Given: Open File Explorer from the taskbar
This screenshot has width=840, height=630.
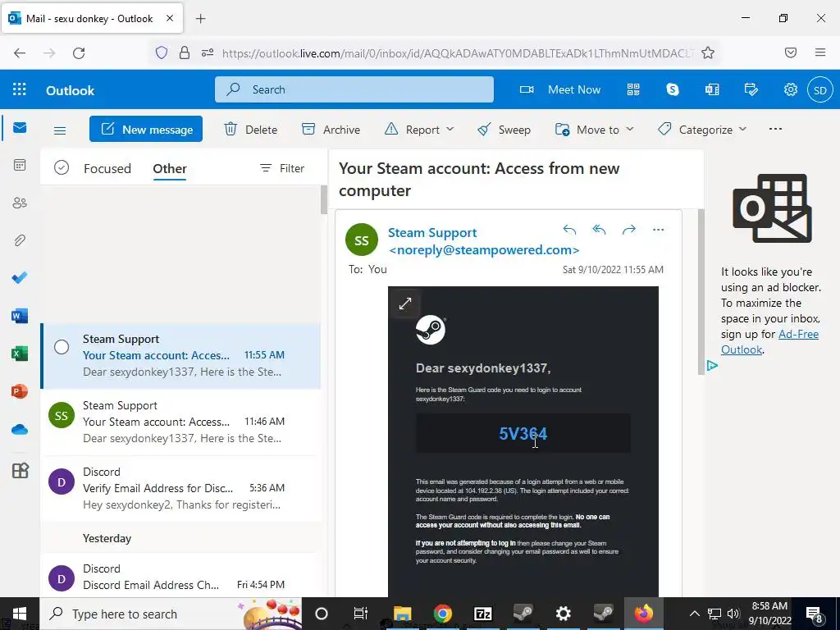Looking at the screenshot, I should tap(402, 614).
